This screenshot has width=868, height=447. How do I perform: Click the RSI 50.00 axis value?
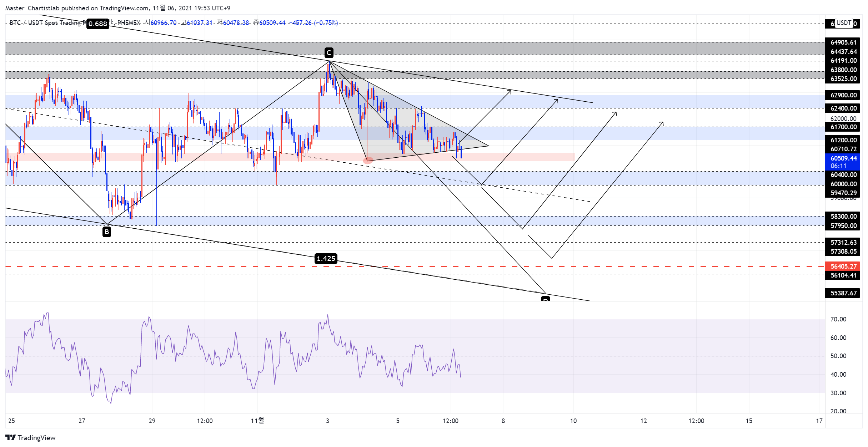point(838,356)
